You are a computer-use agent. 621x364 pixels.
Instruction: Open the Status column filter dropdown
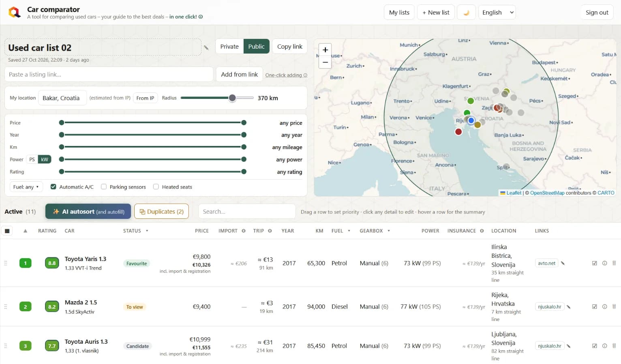point(147,231)
